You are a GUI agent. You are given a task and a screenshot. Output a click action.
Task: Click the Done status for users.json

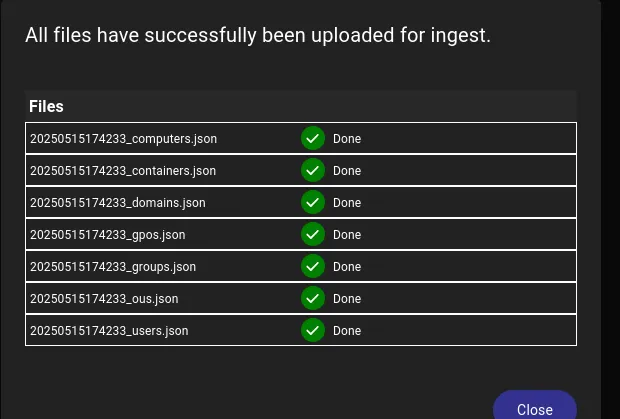347,331
